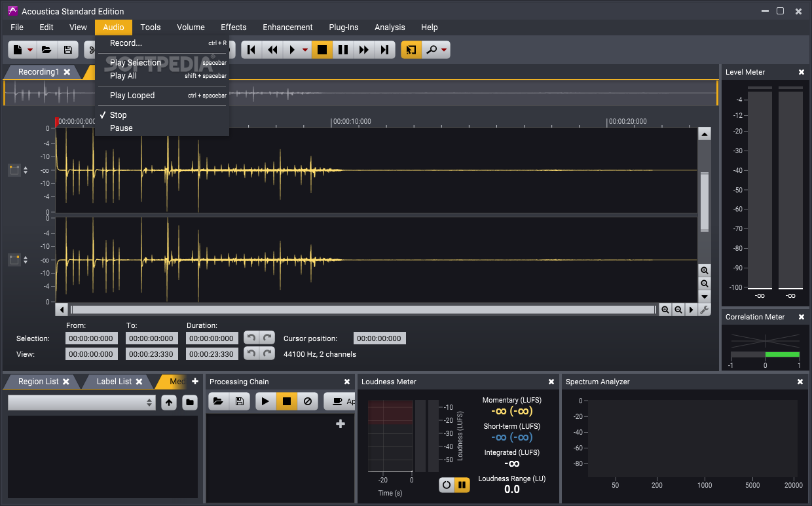
Task: Open the Effects menu
Action: [x=234, y=27]
